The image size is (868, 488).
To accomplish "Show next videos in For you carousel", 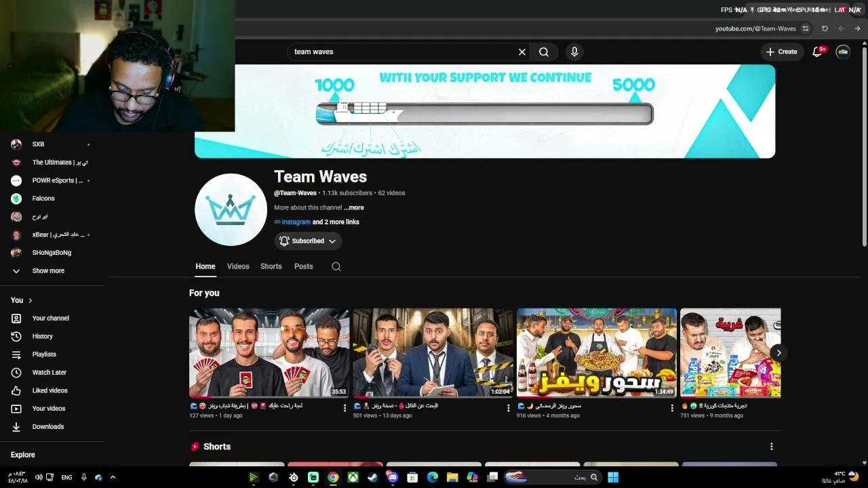I will click(x=778, y=352).
